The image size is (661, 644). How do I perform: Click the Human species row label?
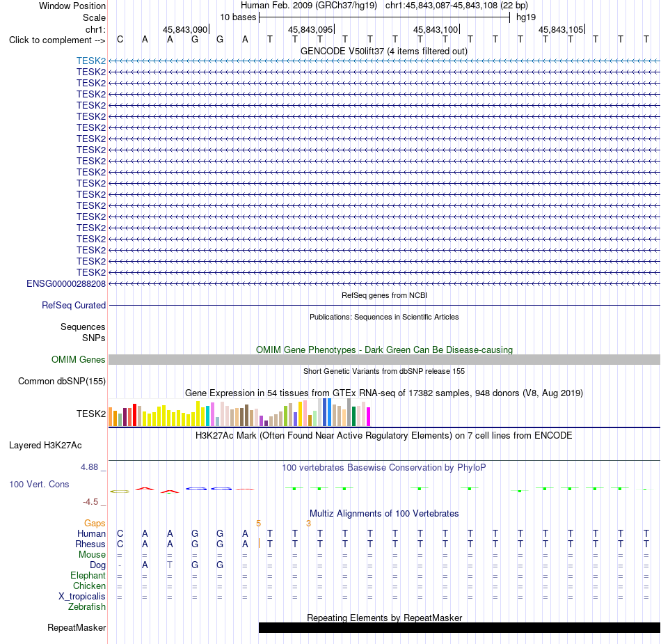(91, 533)
